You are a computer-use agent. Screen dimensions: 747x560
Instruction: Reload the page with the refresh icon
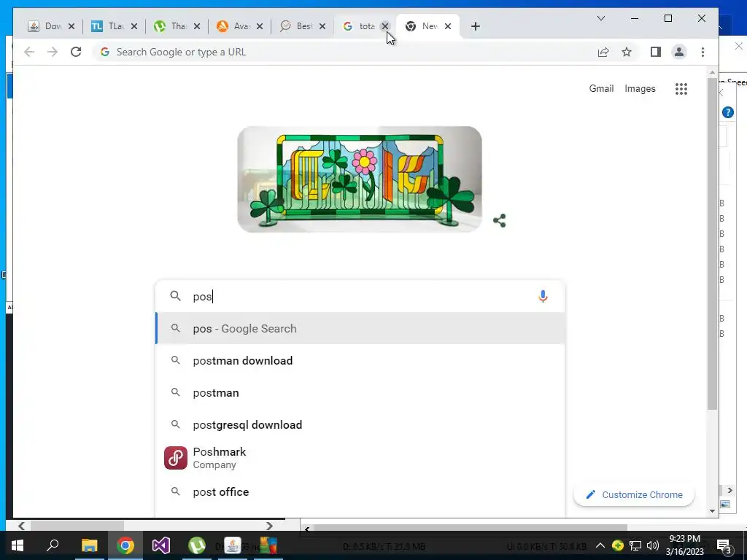(76, 52)
